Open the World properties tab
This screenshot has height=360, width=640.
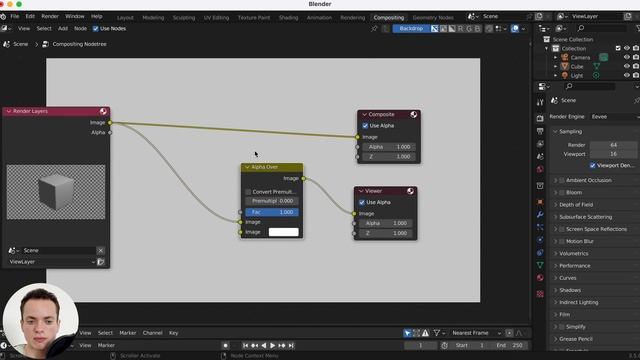(x=540, y=169)
